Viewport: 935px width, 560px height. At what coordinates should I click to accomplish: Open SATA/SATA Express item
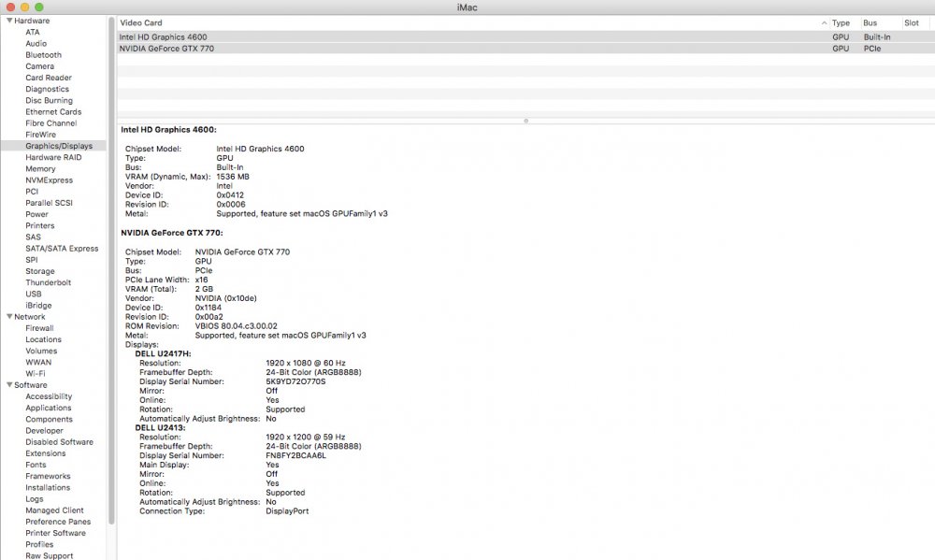pos(62,248)
